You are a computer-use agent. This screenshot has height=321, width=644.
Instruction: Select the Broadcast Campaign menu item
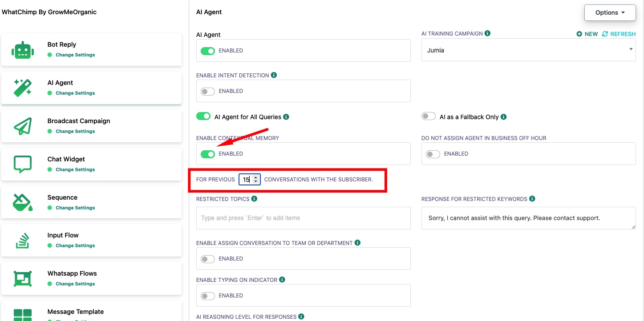tap(92, 126)
